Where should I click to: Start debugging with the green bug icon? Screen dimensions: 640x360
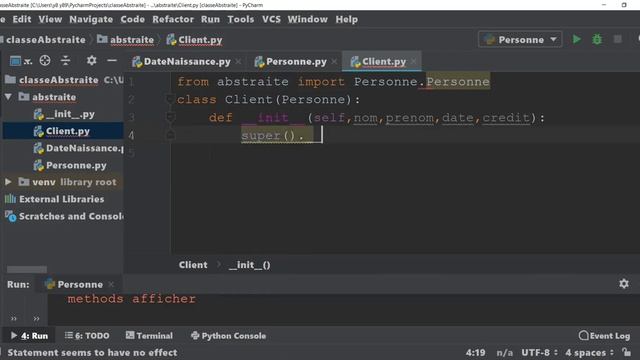597,40
